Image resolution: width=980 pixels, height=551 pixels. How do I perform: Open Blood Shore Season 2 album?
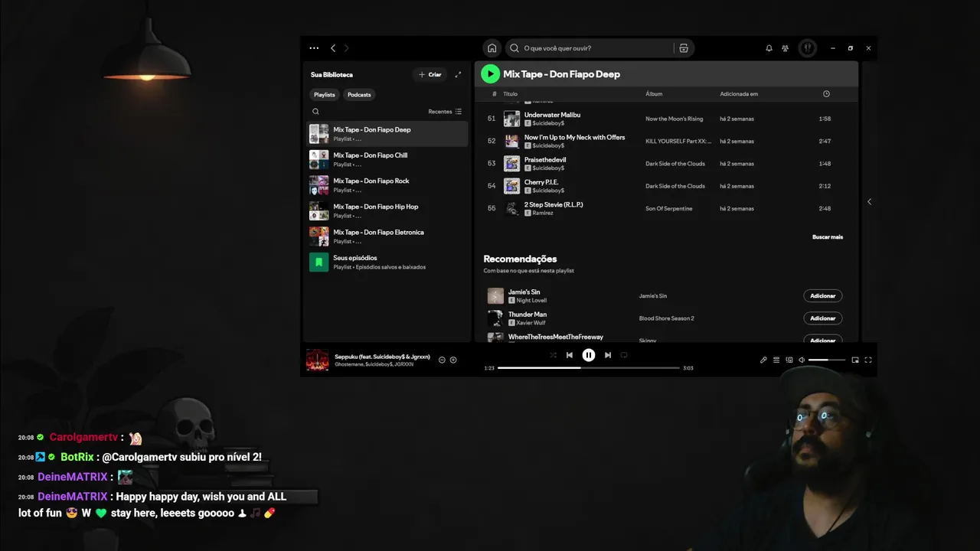[x=666, y=318]
